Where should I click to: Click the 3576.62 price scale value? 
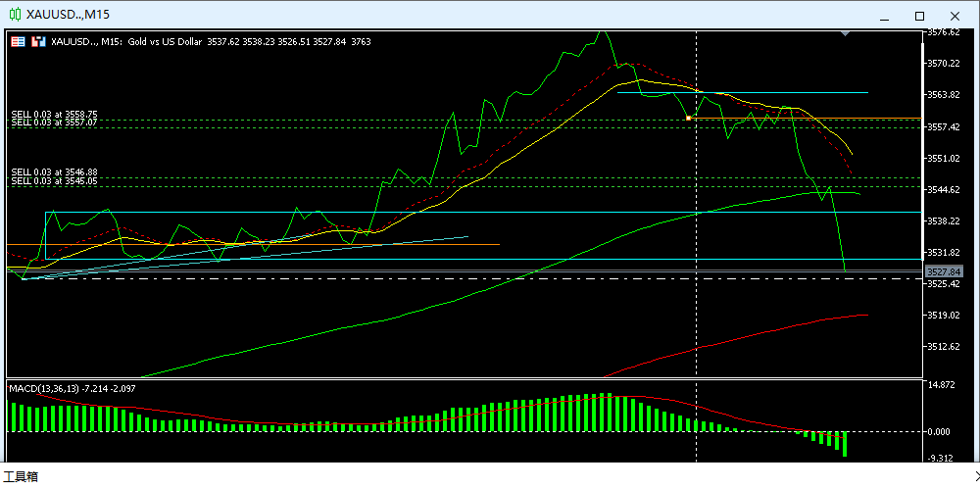coord(944,32)
